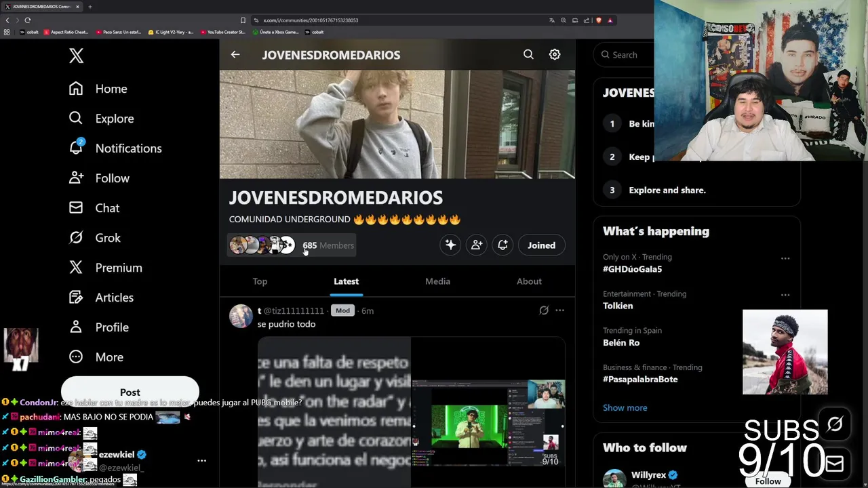Open the browser apps grid icon
Viewport: 868px width, 488px height.
pos(7,32)
